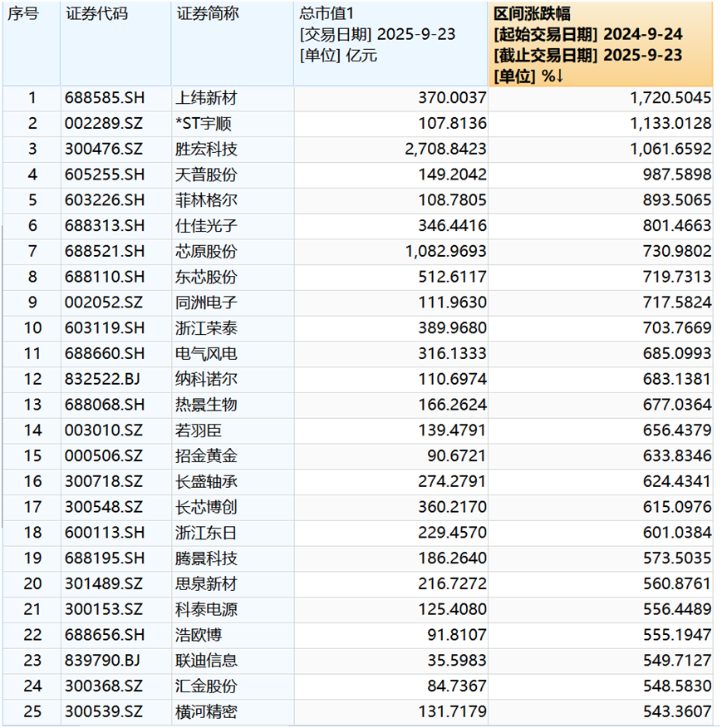This screenshot has height=728, width=722.
Task: Click stock code 603226.SH
Action: [x=105, y=200]
